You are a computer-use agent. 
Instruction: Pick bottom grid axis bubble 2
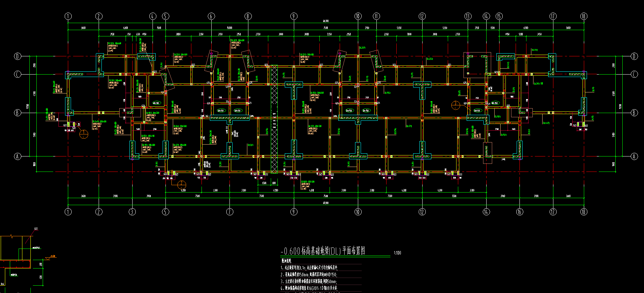(x=99, y=211)
